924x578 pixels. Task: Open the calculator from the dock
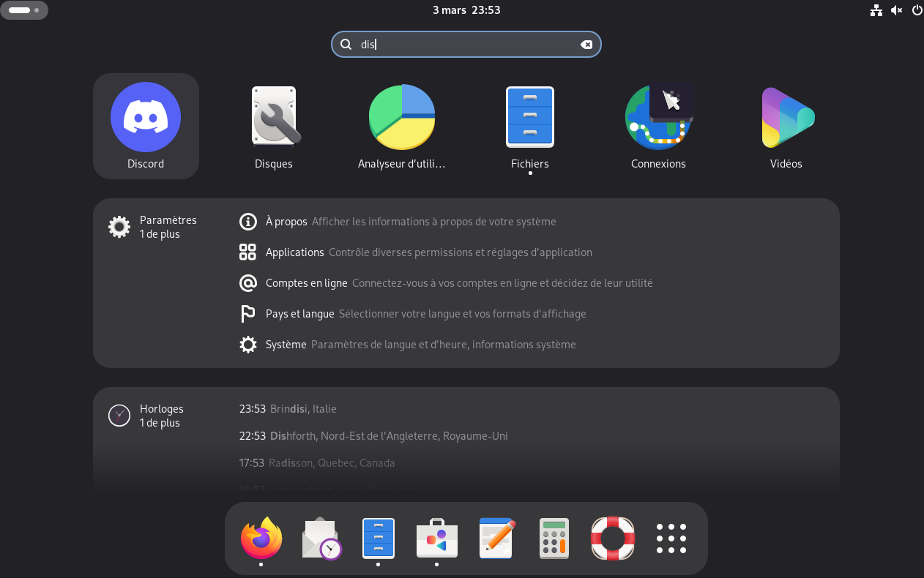(x=554, y=538)
